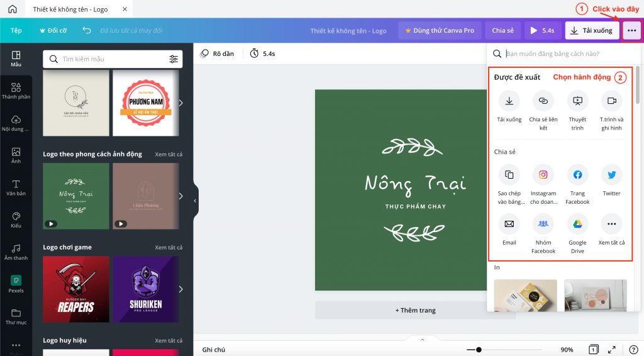Collapse the side panel with the arrow handle
644x356 pixels.
pyautogui.click(x=196, y=201)
